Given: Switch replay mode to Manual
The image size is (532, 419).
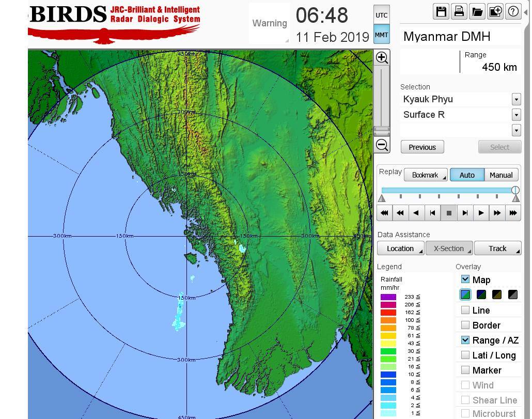Looking at the screenshot, I should pos(500,175).
